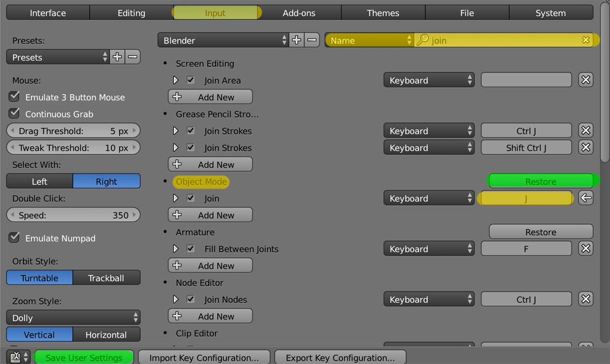610x364 pixels.
Task: Click the wrench editor-type icon in the bottom corner
Action: (x=14, y=357)
